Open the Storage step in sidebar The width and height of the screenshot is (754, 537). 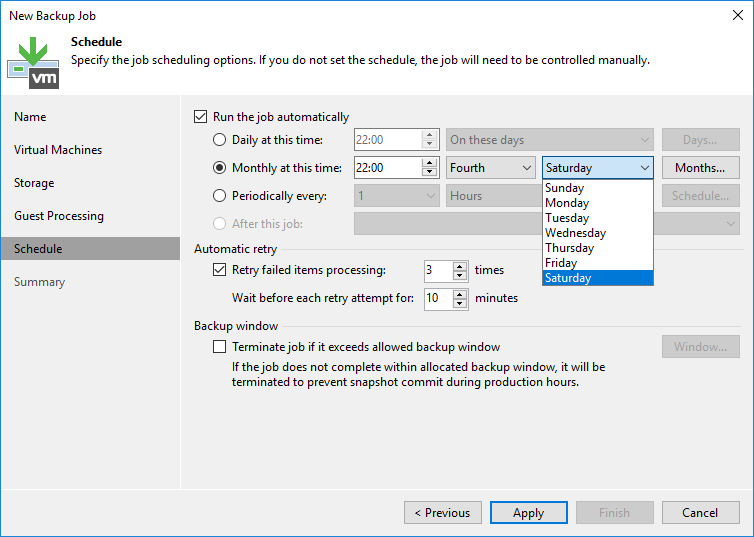(x=35, y=183)
